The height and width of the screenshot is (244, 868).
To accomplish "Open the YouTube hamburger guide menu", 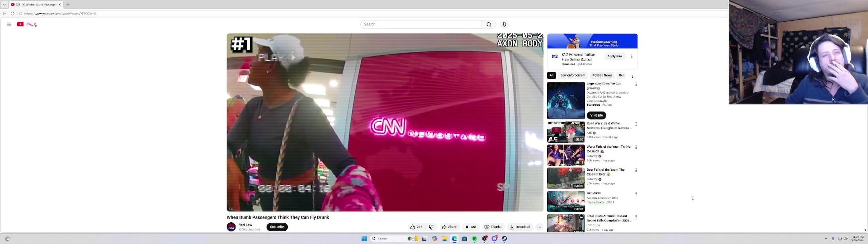I will click(9, 24).
